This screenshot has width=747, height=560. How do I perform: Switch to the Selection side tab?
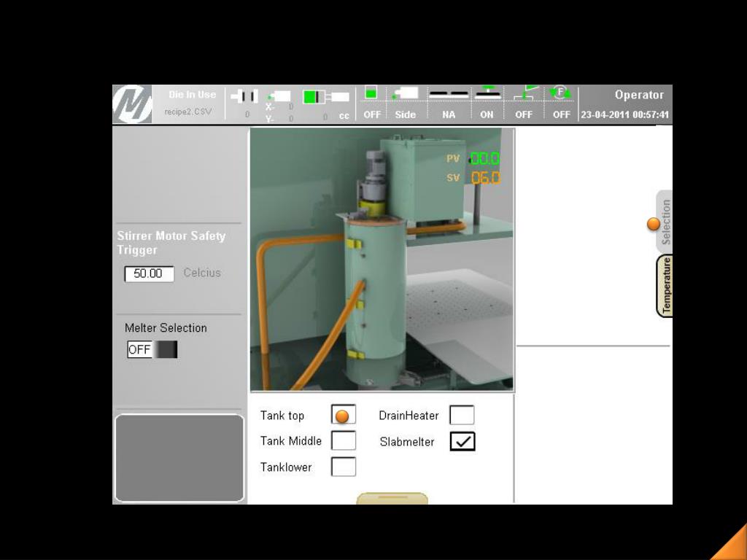[x=665, y=222]
